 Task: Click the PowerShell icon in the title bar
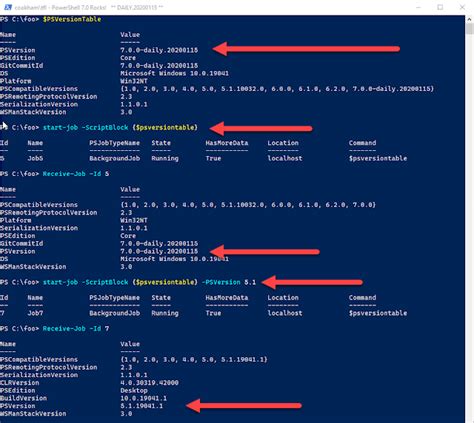tap(8, 7)
